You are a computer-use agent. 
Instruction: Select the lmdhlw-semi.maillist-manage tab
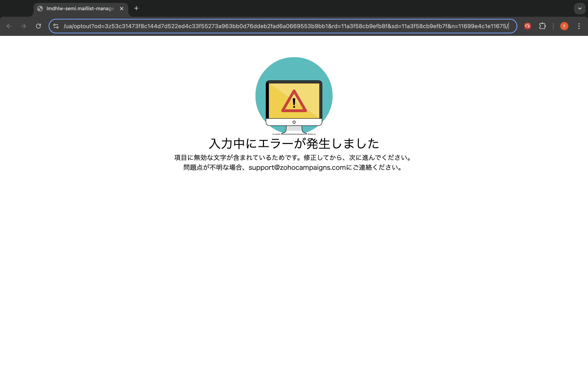pos(80,9)
